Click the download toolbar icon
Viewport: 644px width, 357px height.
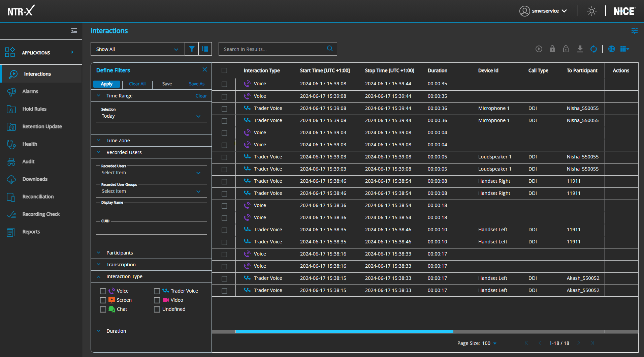[x=580, y=49]
